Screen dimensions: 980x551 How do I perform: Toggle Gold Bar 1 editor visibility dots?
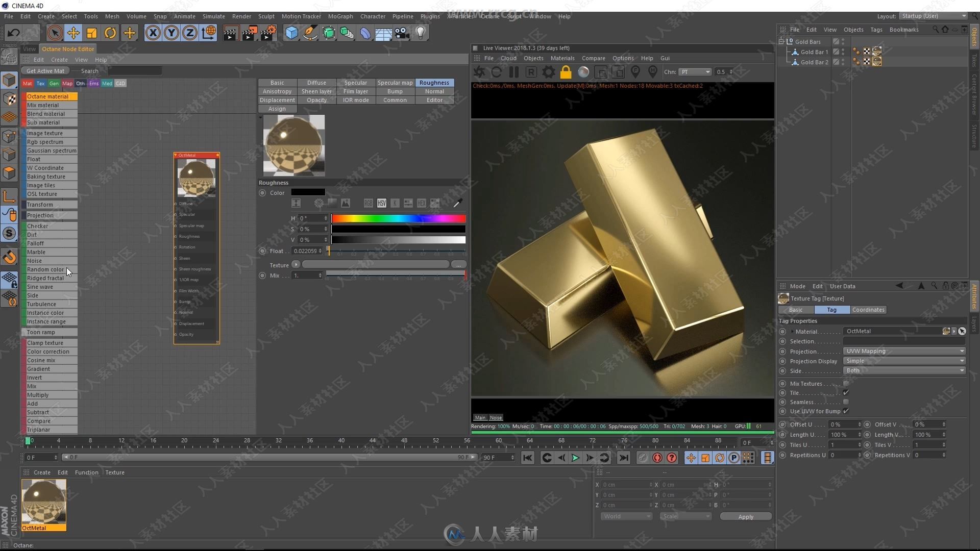click(843, 52)
